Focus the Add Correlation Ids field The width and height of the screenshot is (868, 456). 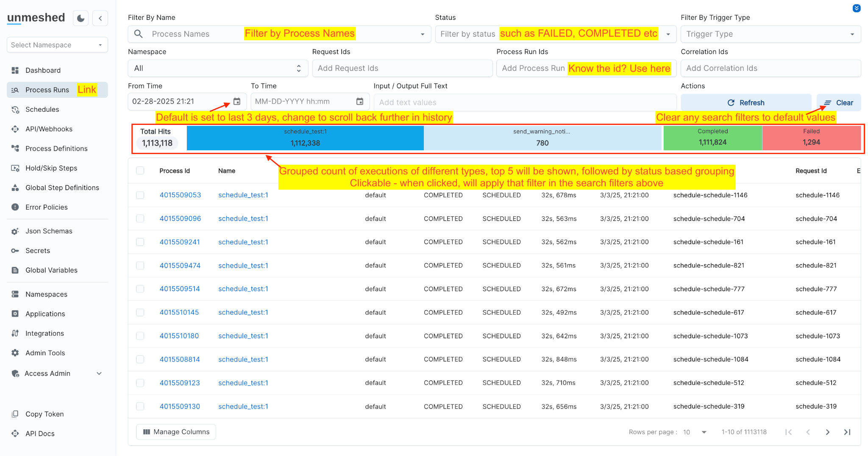point(770,68)
